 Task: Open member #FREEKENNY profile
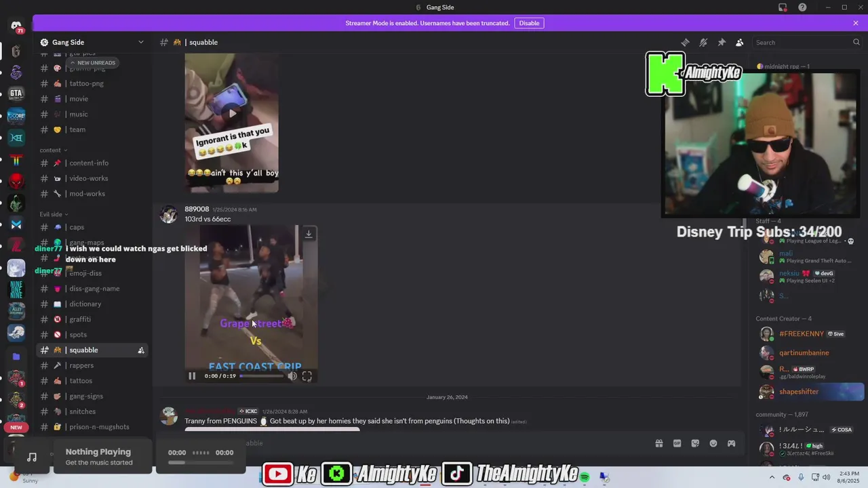[809, 333]
